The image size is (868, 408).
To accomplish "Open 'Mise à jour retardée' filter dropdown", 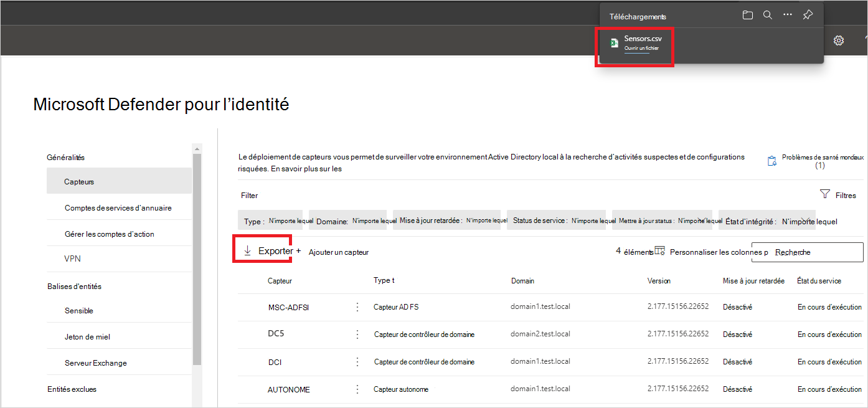I will tap(446, 221).
